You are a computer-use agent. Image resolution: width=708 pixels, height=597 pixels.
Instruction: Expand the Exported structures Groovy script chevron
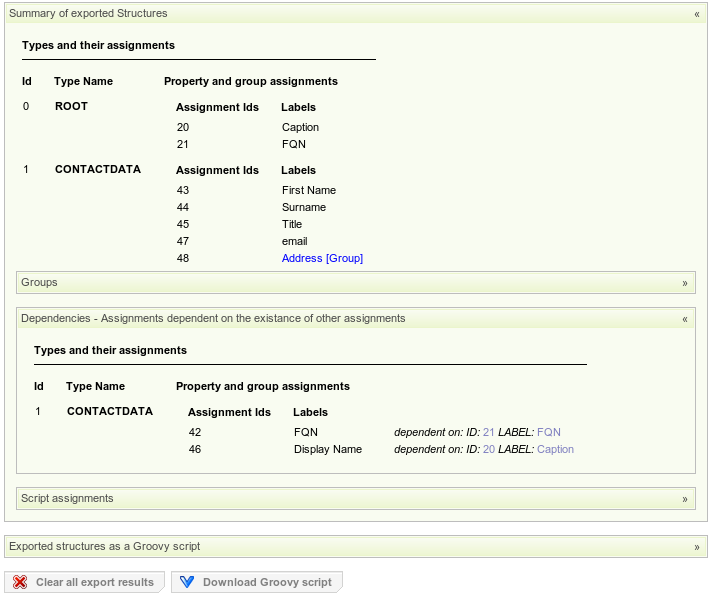[x=696, y=547]
